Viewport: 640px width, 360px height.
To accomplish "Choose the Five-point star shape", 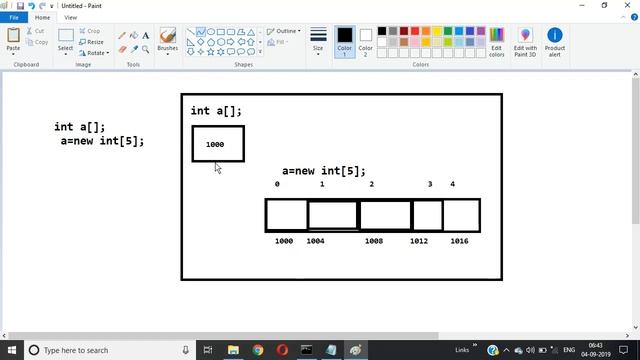I will pyautogui.click(x=211, y=52).
